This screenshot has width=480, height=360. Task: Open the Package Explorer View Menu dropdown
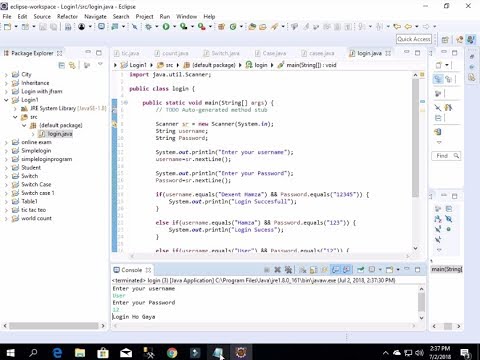tap(100, 64)
